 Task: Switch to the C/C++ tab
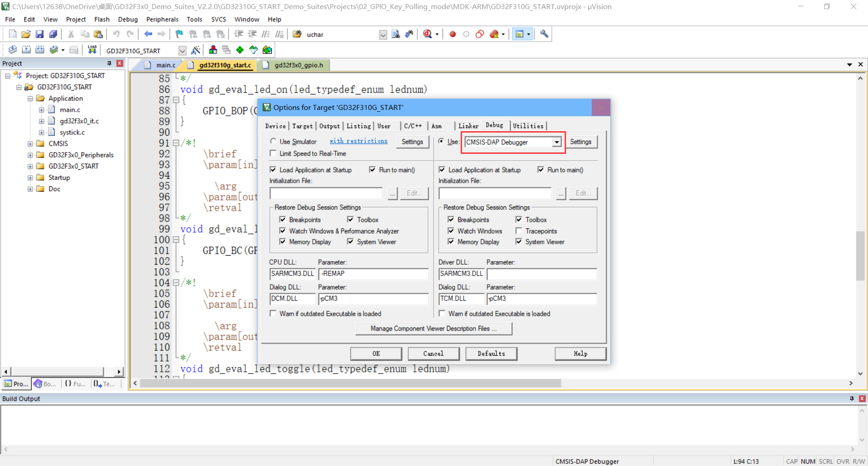point(413,126)
